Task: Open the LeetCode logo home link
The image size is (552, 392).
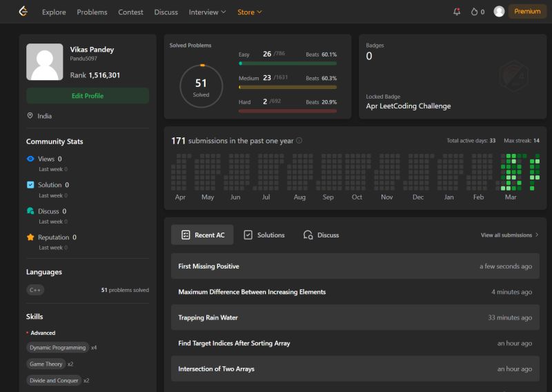Action: tap(23, 12)
